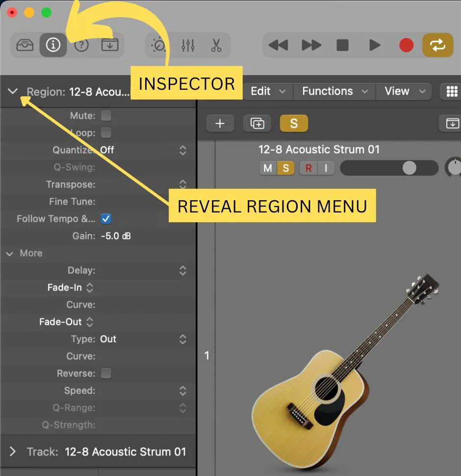Open the Inspector panel
The image size is (461, 476).
click(53, 45)
